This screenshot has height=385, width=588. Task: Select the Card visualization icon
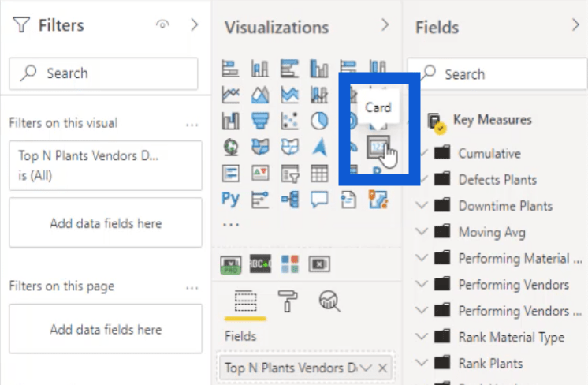click(378, 147)
